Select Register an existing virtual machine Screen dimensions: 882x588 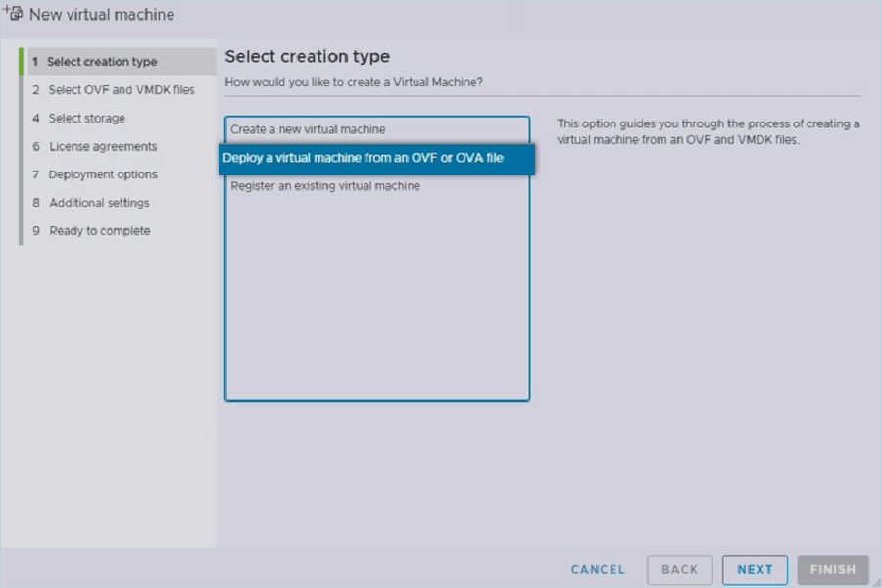tap(325, 186)
